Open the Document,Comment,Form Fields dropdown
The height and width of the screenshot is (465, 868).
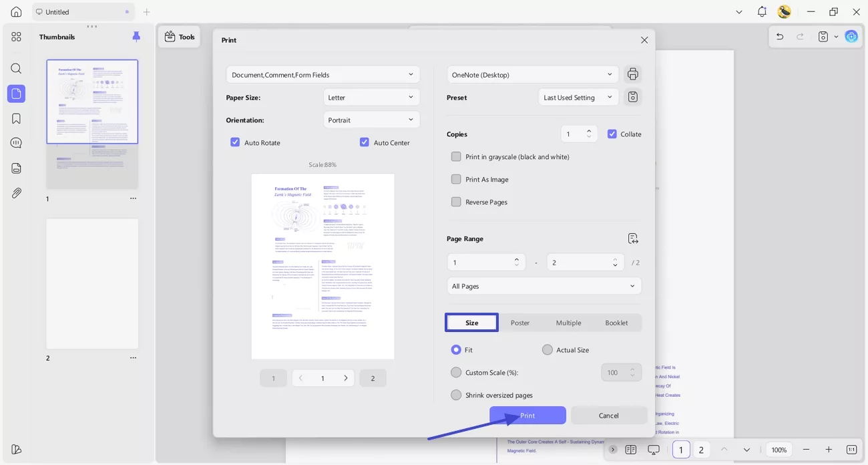pyautogui.click(x=323, y=75)
